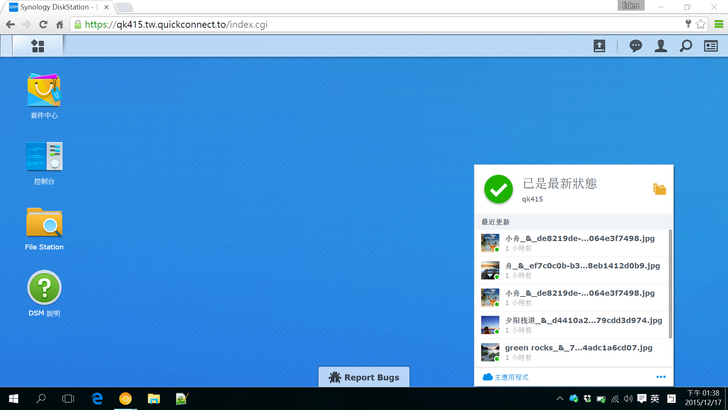The image size is (728, 410).
Task: Close the Synology DiskStation tab
Action: coord(106,7)
